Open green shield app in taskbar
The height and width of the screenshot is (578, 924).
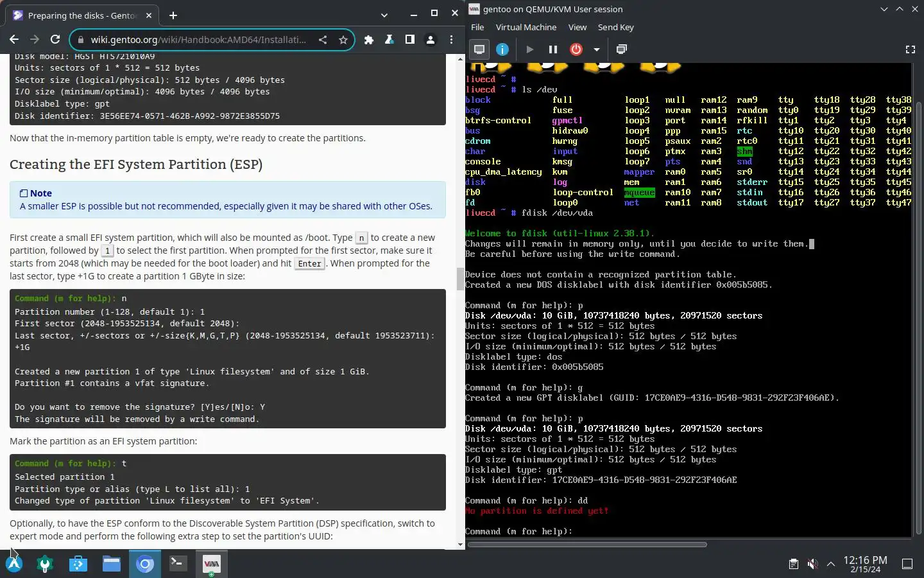45,564
